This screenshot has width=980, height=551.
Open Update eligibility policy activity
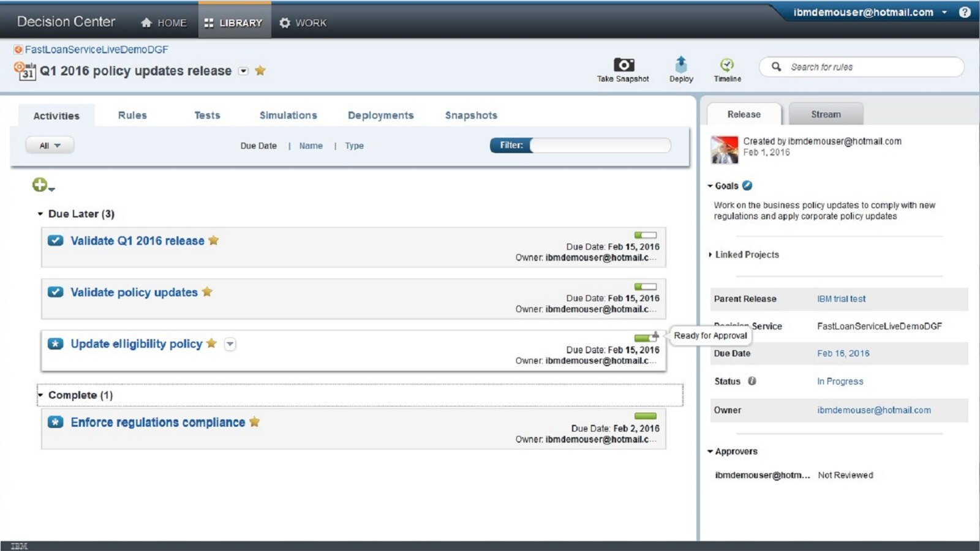[136, 344]
